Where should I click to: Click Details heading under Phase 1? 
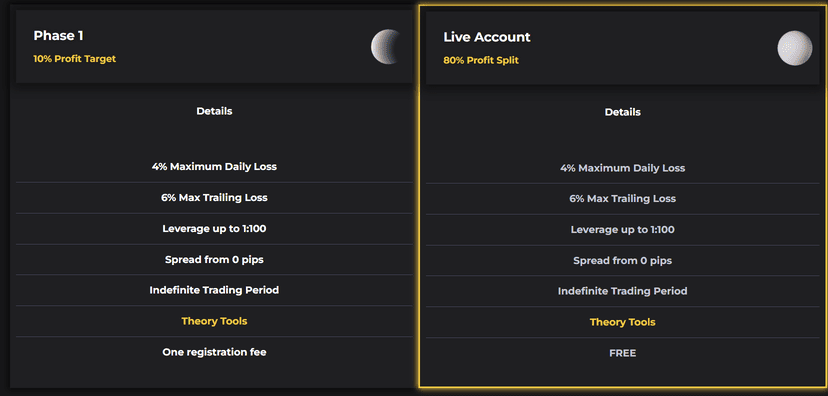click(214, 111)
